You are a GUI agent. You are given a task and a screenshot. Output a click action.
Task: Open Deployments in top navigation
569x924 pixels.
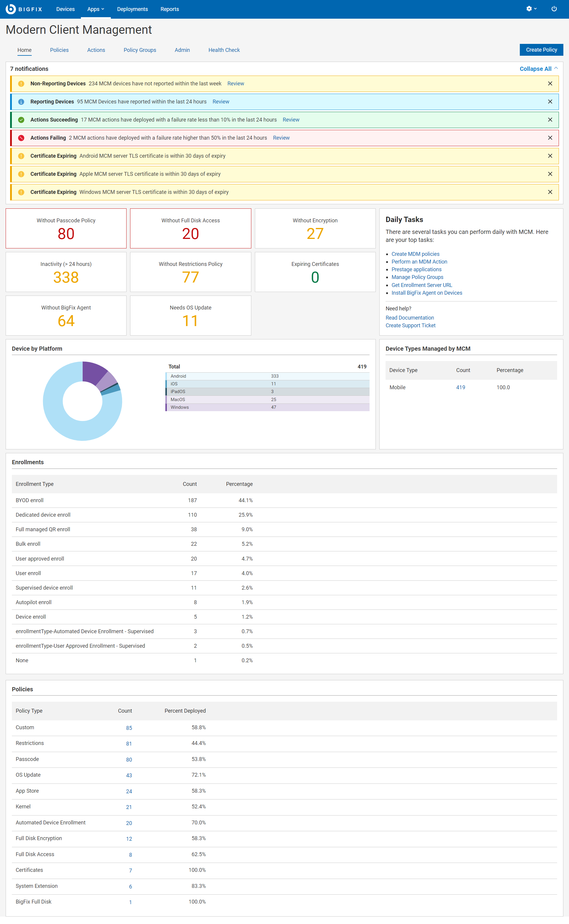(x=132, y=9)
